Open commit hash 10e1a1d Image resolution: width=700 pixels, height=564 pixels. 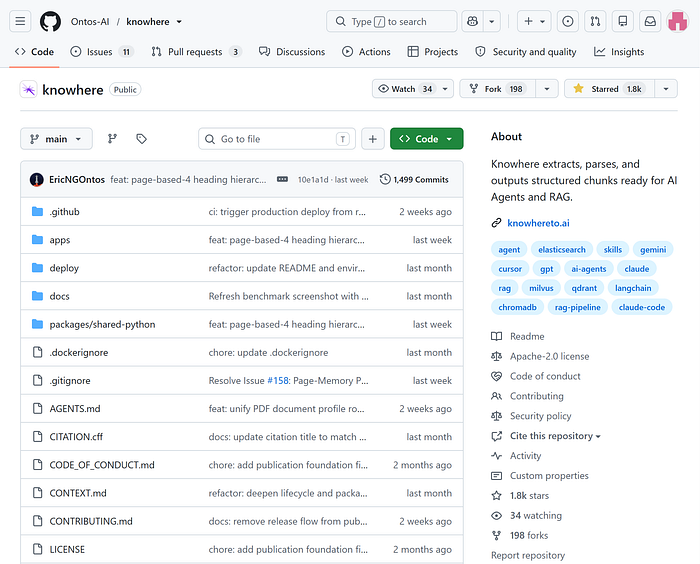tap(312, 180)
